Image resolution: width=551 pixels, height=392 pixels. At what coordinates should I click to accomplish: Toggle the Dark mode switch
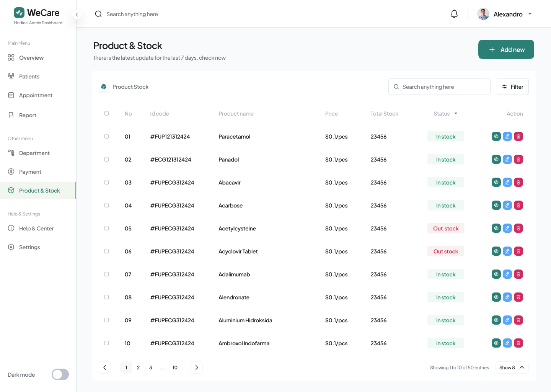(x=60, y=374)
